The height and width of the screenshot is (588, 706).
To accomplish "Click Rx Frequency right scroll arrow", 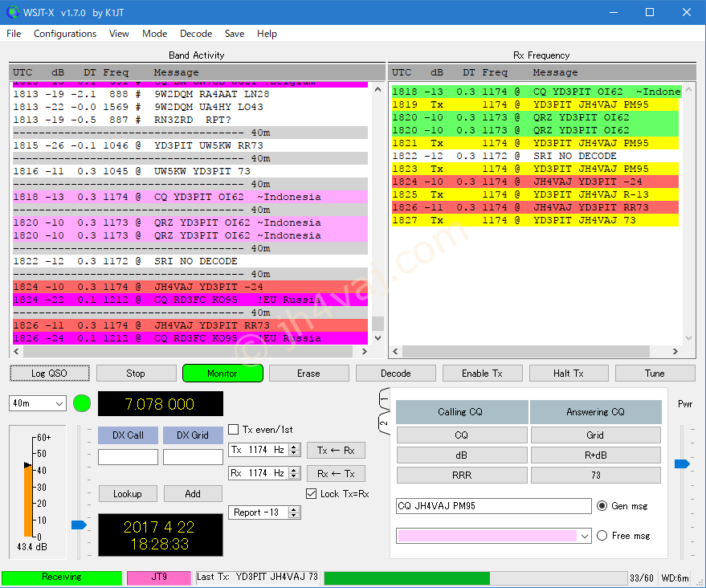I will (675, 351).
